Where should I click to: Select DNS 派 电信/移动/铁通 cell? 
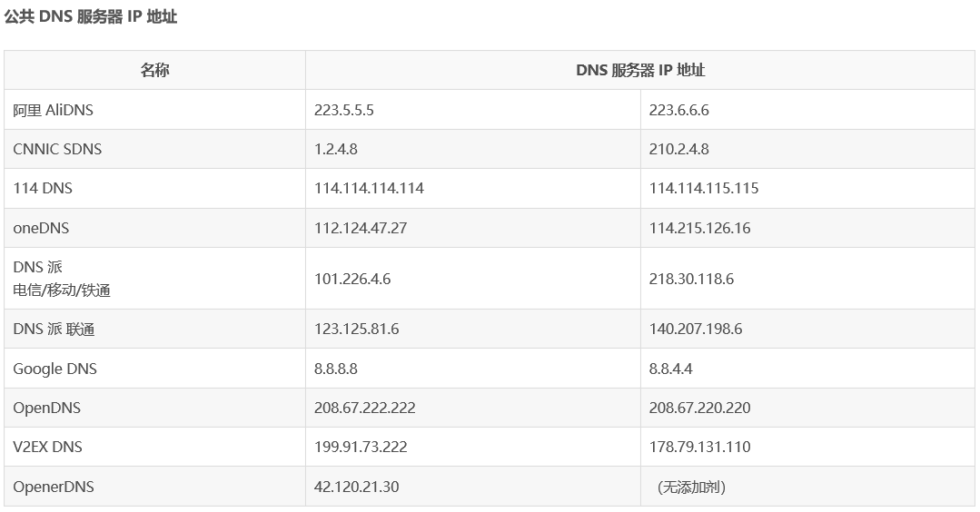pos(155,279)
